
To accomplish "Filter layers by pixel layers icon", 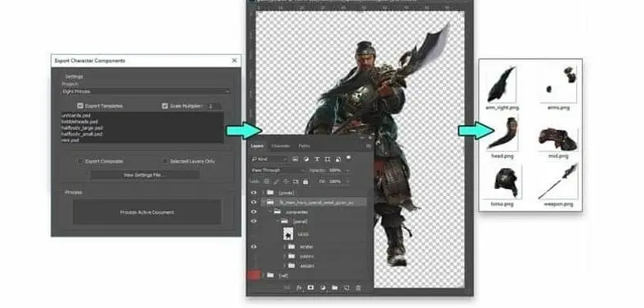I will pyautogui.click(x=295, y=159).
